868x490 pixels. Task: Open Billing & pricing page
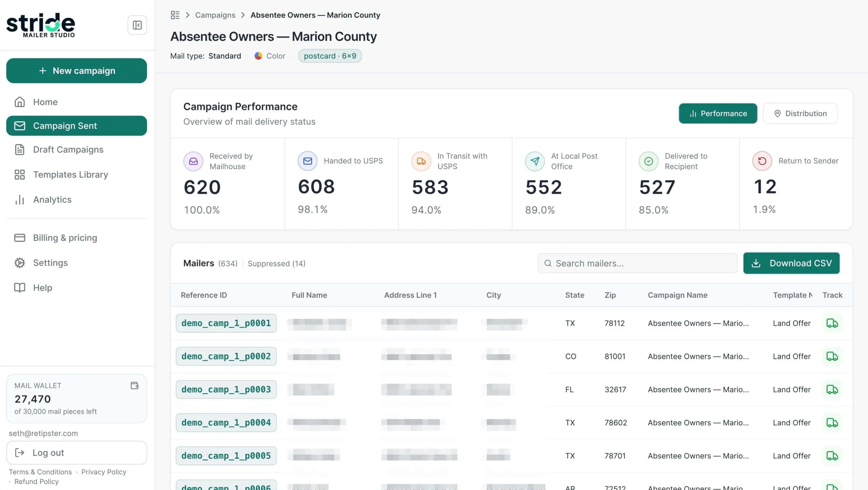pyautogui.click(x=77, y=238)
